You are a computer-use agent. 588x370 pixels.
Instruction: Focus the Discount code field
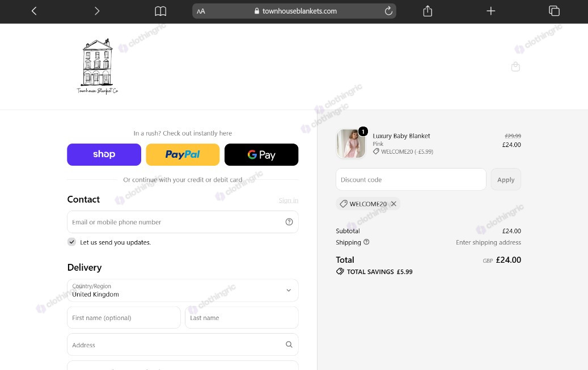(411, 179)
